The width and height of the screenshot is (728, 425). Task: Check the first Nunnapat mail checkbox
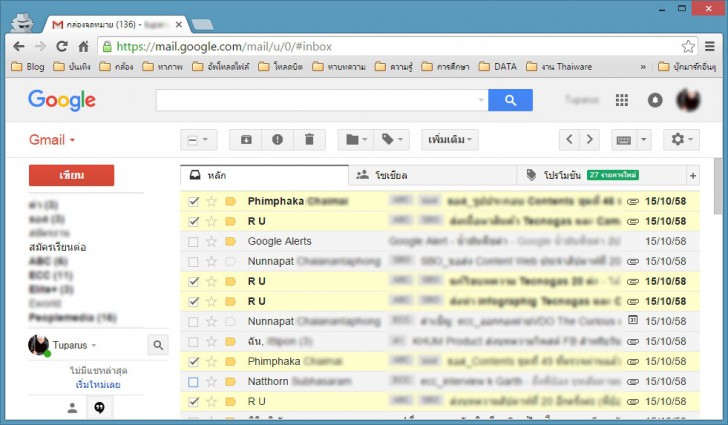[193, 262]
